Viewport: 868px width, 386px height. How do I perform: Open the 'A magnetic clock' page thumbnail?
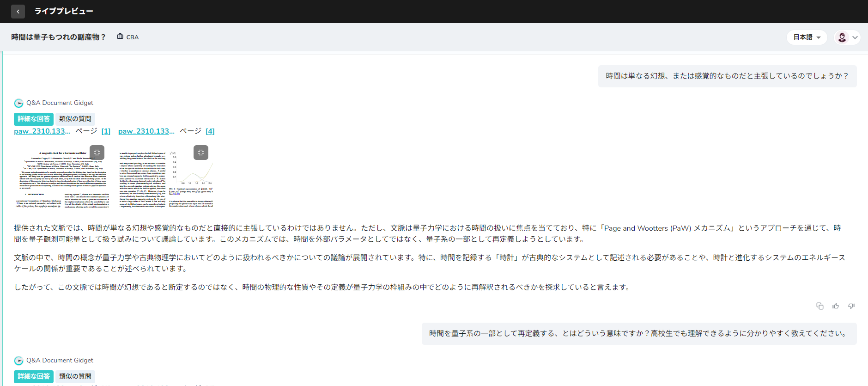click(x=62, y=177)
